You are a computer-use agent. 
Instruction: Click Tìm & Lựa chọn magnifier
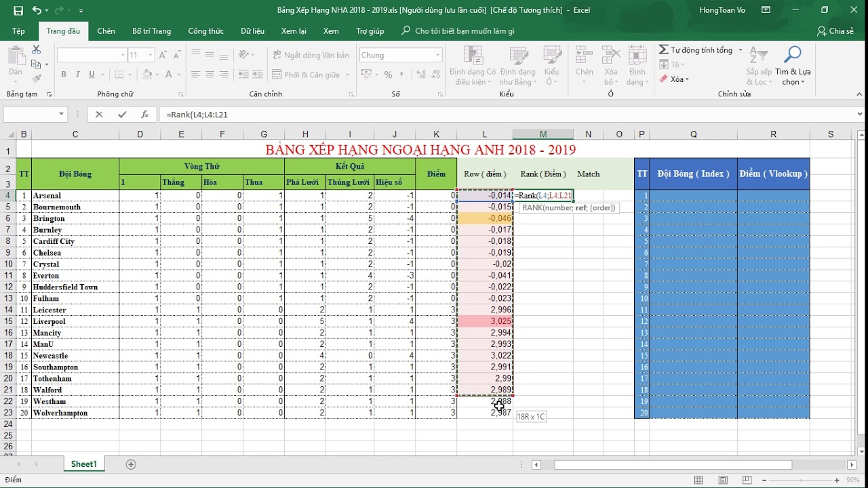[792, 66]
